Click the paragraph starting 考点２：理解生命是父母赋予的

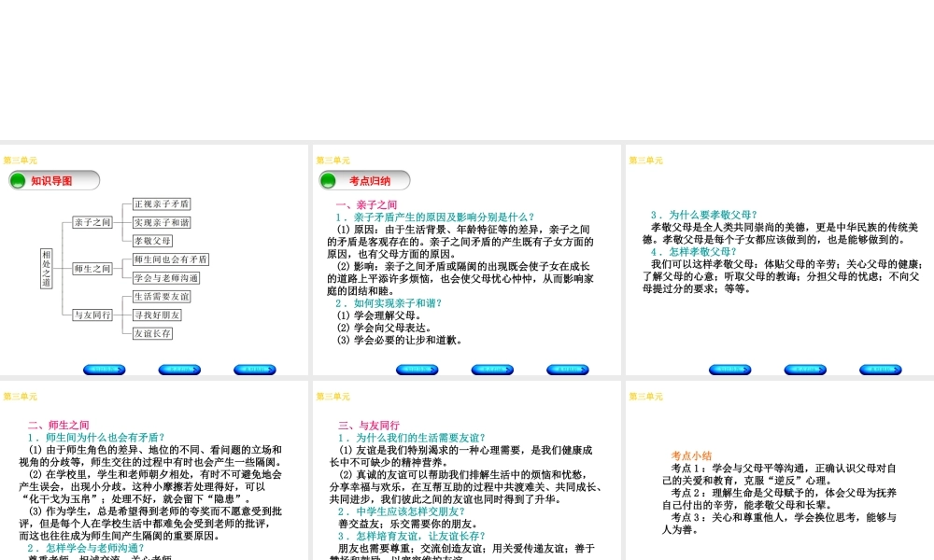[779, 498]
